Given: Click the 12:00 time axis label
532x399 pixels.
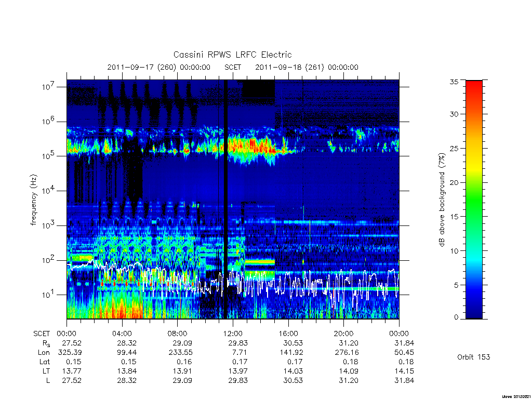Looking at the screenshot, I should coord(233,334).
